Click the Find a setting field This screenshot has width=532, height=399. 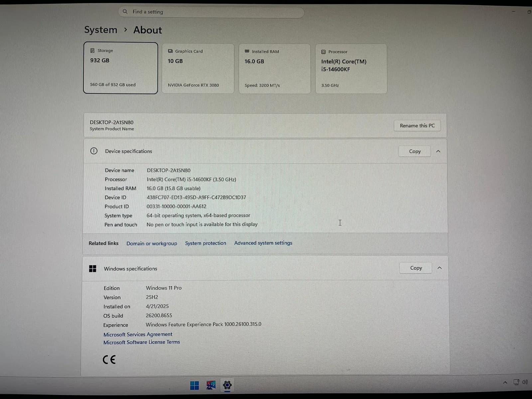pos(211,12)
